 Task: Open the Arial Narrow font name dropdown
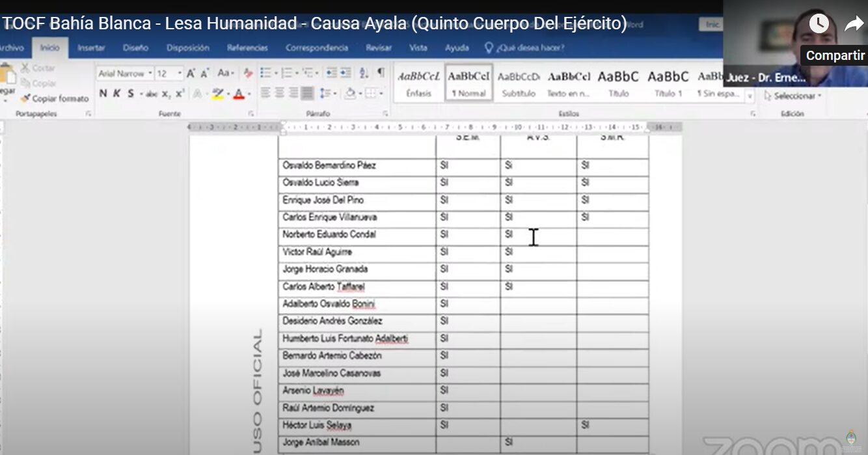pos(150,74)
